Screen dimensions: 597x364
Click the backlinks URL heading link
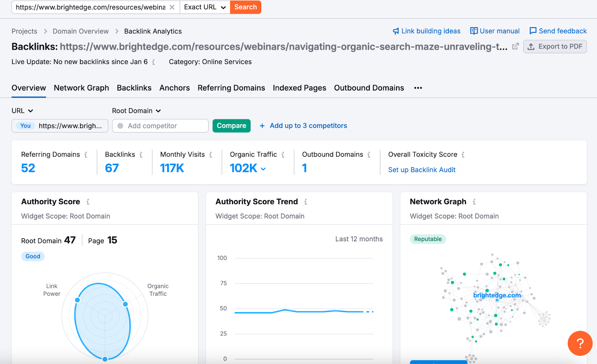coord(283,47)
